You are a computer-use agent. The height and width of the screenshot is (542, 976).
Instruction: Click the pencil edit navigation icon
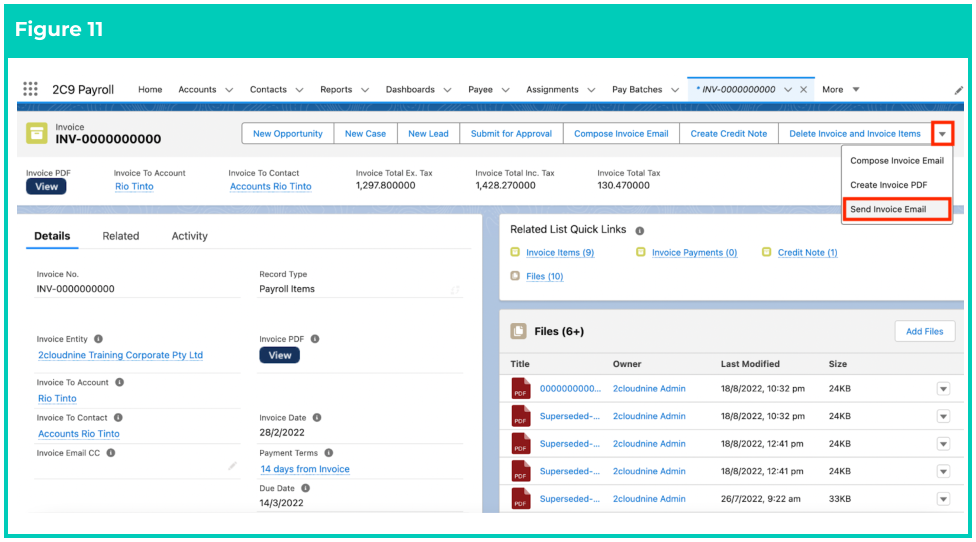(958, 90)
